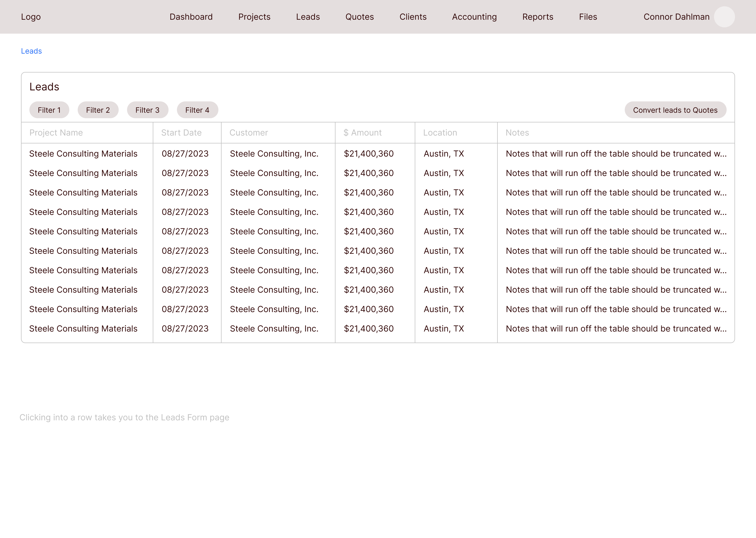Sort by the Project Name column header
This screenshot has width=756, height=538.
click(56, 133)
